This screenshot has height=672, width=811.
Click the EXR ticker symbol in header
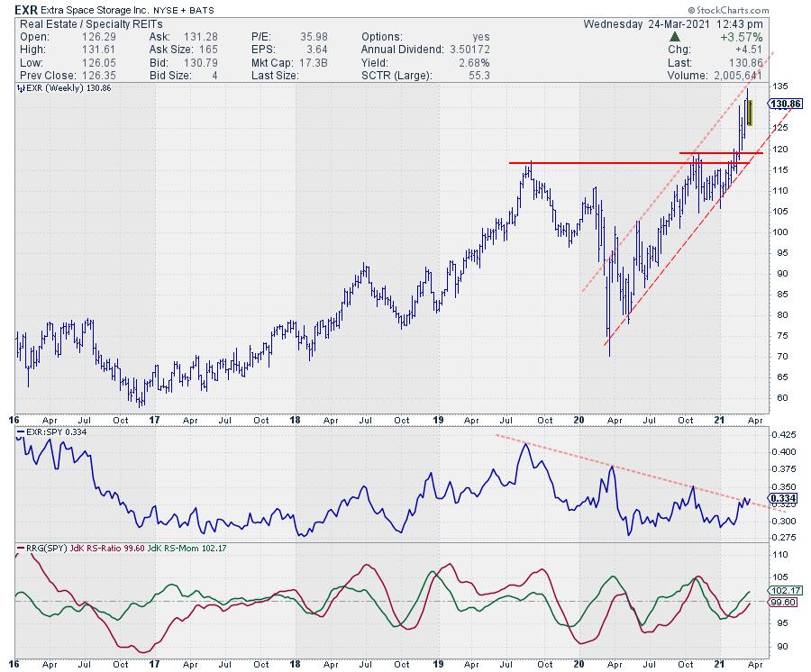25,8
